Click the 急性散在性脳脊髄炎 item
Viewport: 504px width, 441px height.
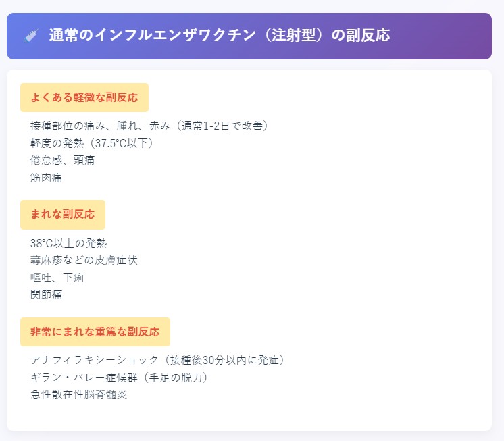coord(79,394)
